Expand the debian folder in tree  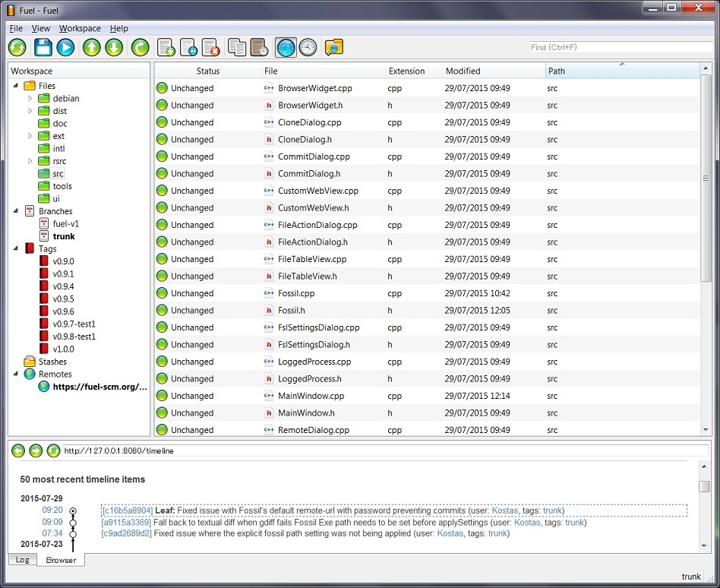30,99
